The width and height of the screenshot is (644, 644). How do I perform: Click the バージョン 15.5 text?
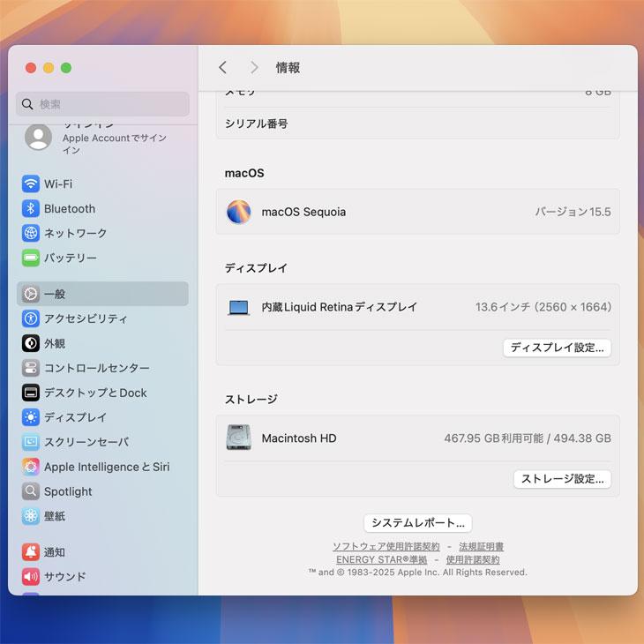point(573,212)
